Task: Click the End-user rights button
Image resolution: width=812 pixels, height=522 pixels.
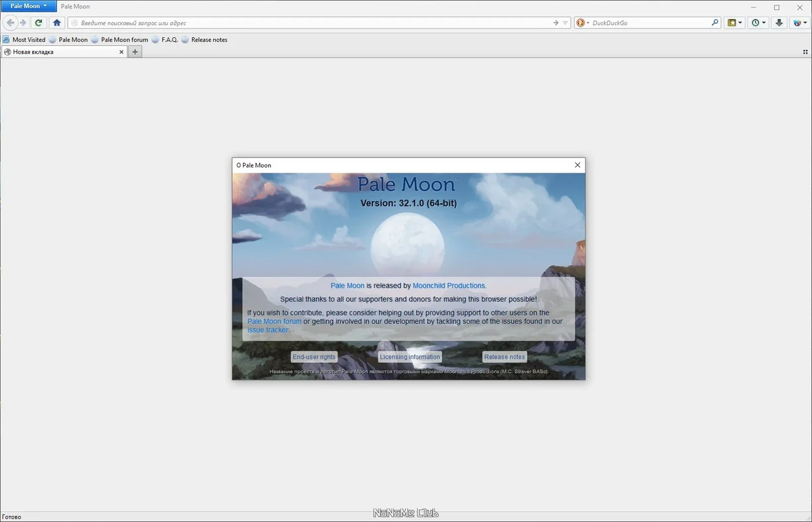Action: coord(314,357)
